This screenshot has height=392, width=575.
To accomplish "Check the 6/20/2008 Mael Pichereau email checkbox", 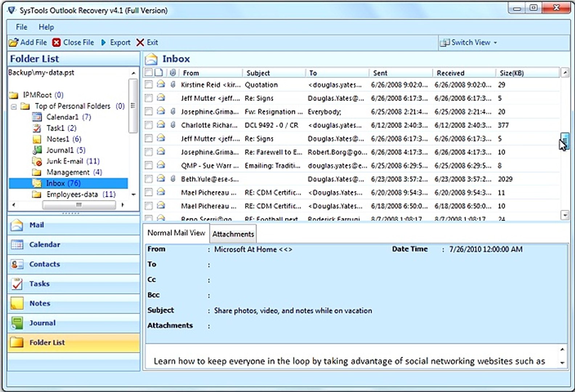I will (148, 192).
